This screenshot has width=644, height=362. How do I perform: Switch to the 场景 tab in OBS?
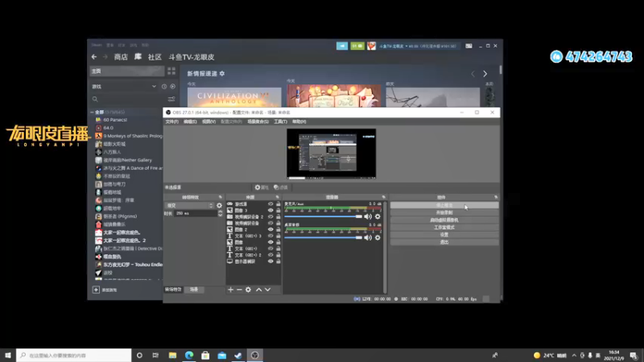pos(194,290)
